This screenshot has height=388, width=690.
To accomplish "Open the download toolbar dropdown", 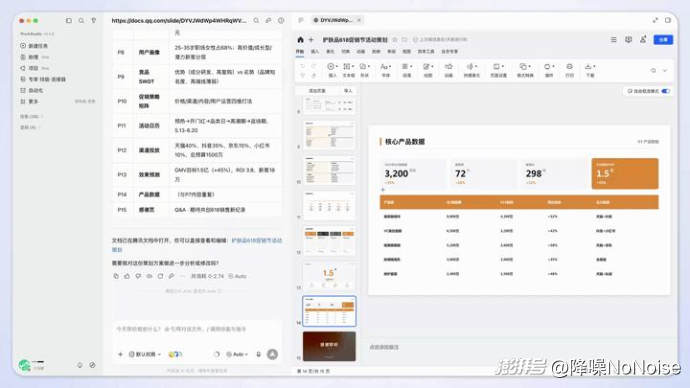I will coord(590,70).
